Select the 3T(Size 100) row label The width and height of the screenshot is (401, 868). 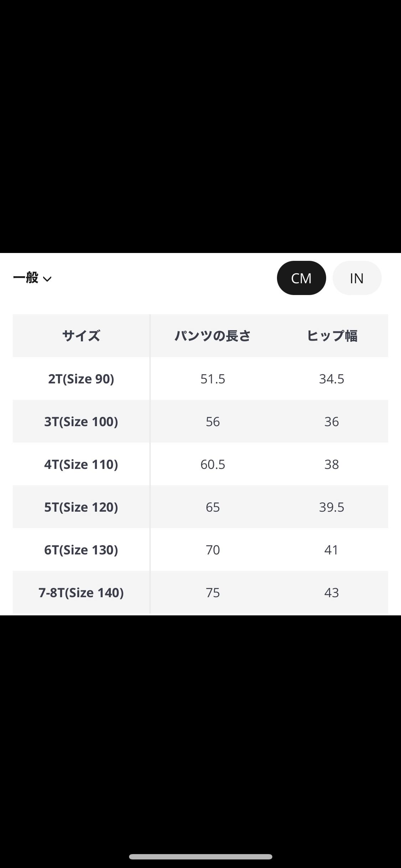81,422
